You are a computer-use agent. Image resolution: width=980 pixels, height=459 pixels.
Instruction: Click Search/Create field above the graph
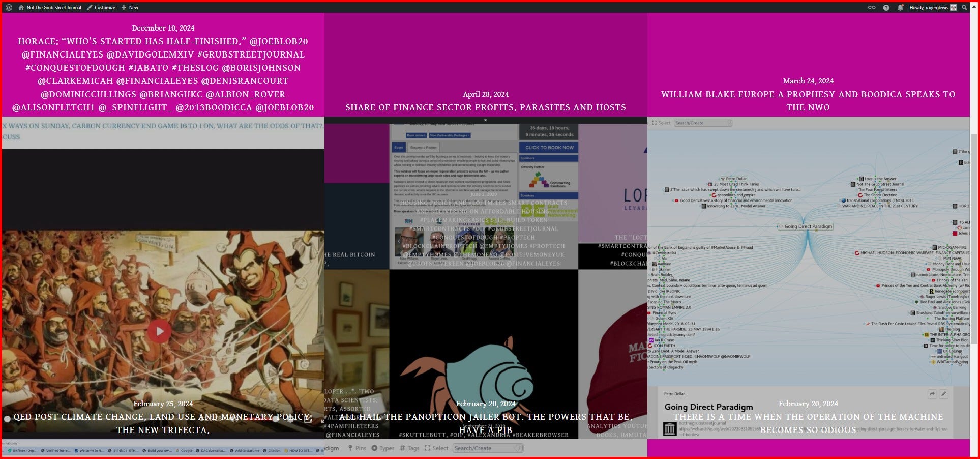[703, 123]
